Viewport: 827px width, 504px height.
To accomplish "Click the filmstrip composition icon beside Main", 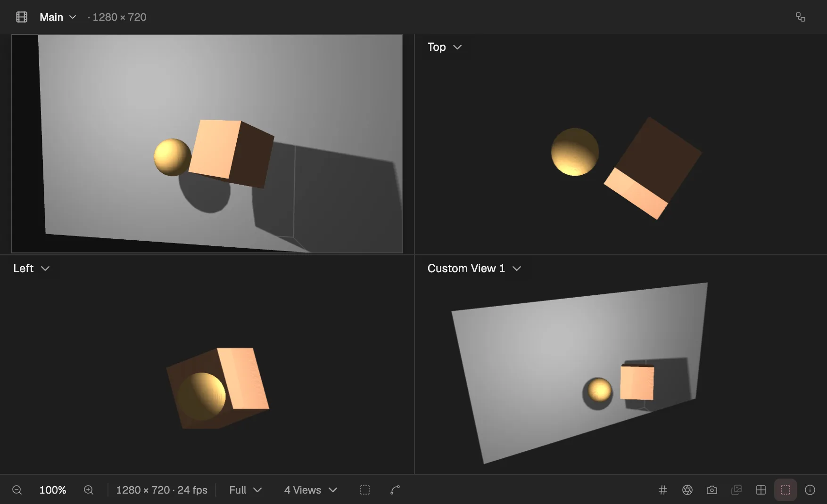I will [22, 17].
